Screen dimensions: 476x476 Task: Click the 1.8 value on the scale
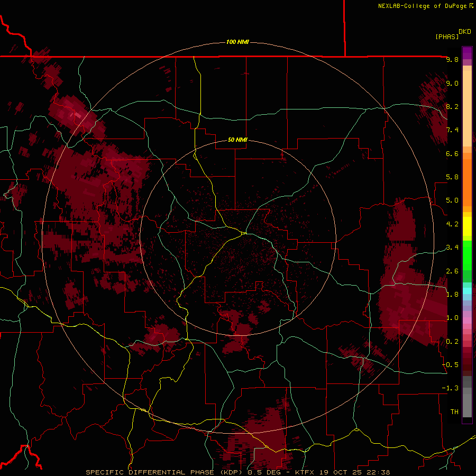(452, 295)
